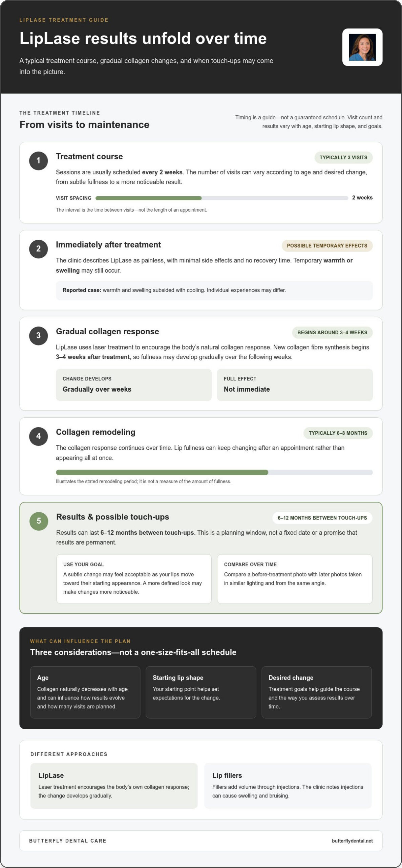Select green step 5 circle for touch-ups
402x868 pixels.
[x=39, y=521]
